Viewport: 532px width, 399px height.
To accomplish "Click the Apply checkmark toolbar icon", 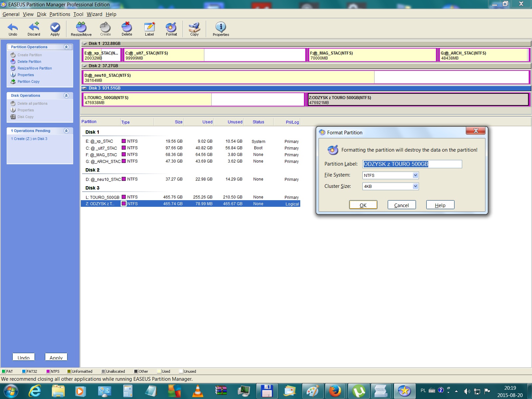I will coord(55,29).
